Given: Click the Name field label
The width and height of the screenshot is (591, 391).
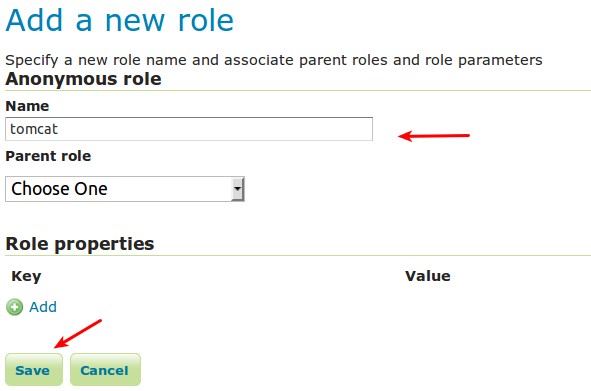Looking at the screenshot, I should pos(27,106).
